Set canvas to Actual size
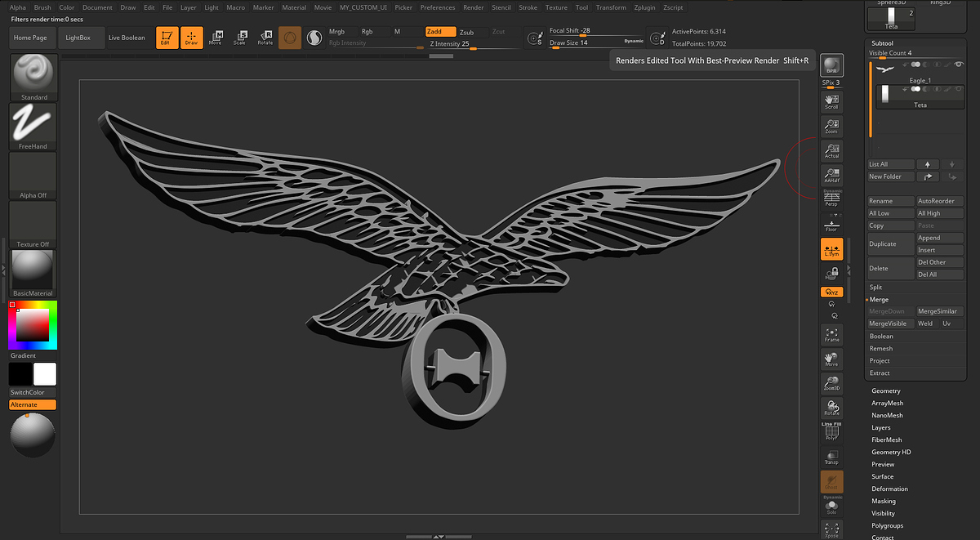980x540 pixels. (831, 150)
